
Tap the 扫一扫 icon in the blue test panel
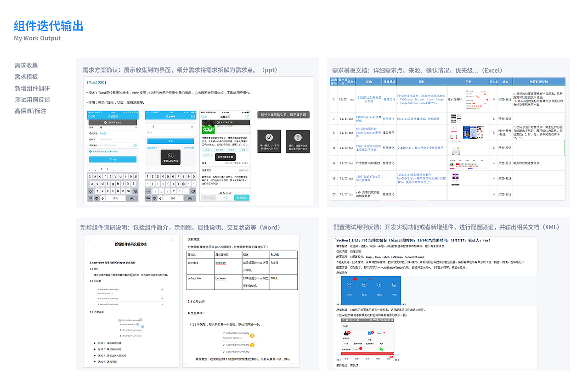pos(349,285)
